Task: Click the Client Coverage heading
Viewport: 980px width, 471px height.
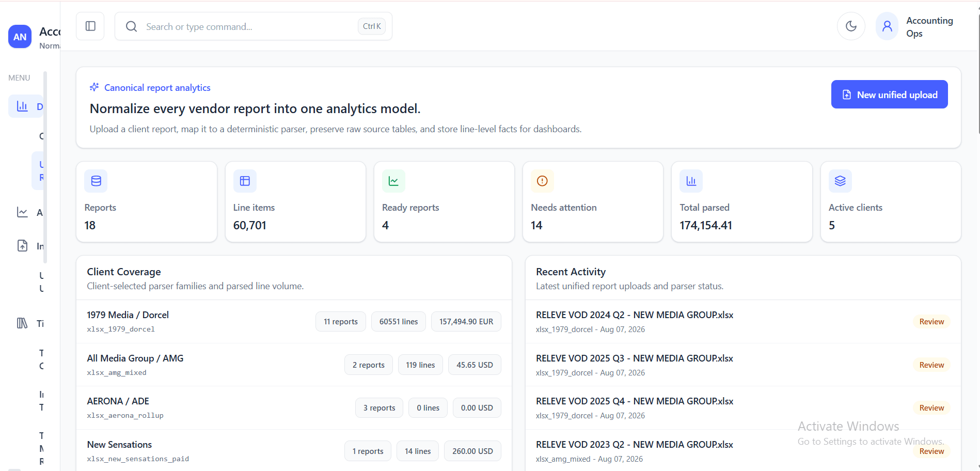Action: click(124, 272)
